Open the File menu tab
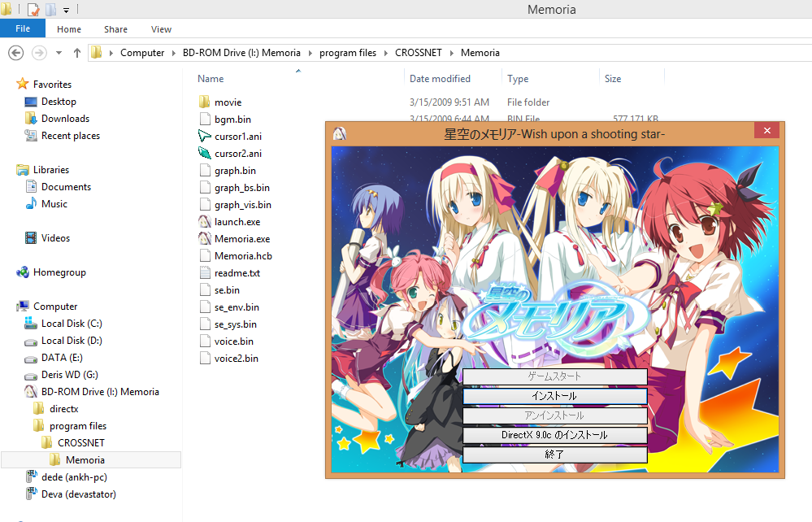This screenshot has width=812, height=522. (23, 29)
